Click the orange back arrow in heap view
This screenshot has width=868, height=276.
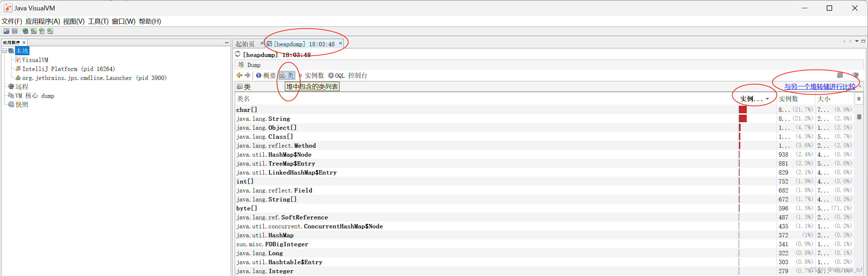239,75
